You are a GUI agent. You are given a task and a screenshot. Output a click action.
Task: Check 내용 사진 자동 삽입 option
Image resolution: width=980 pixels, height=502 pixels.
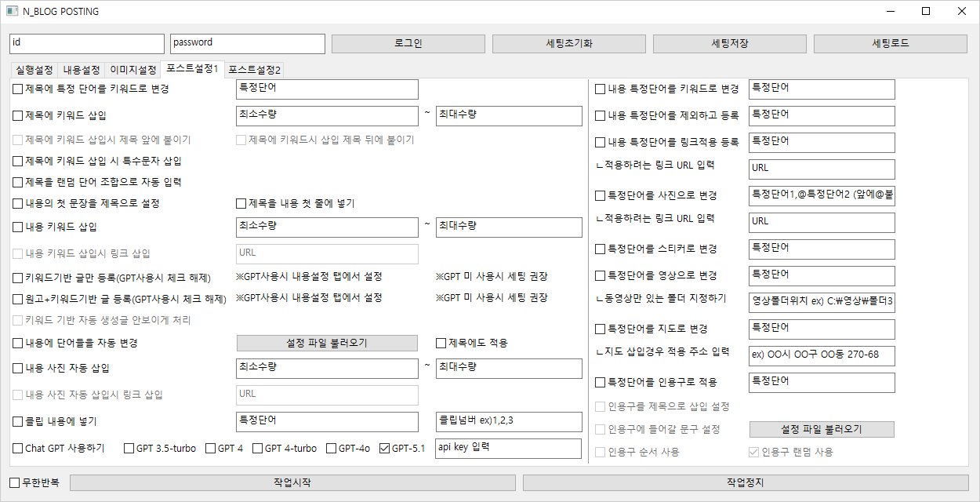(18, 368)
